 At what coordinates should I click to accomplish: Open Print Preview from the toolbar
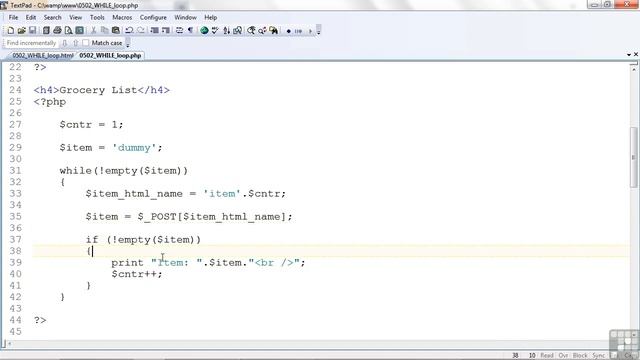pos(69,31)
